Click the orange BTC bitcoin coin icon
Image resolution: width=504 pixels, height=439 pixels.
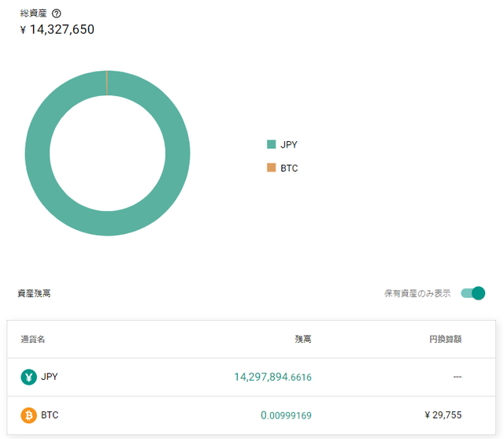click(x=28, y=415)
